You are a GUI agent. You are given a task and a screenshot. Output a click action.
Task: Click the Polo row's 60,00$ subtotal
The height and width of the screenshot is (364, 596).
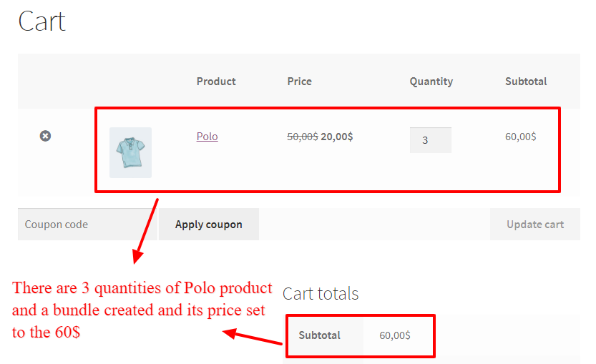click(520, 137)
